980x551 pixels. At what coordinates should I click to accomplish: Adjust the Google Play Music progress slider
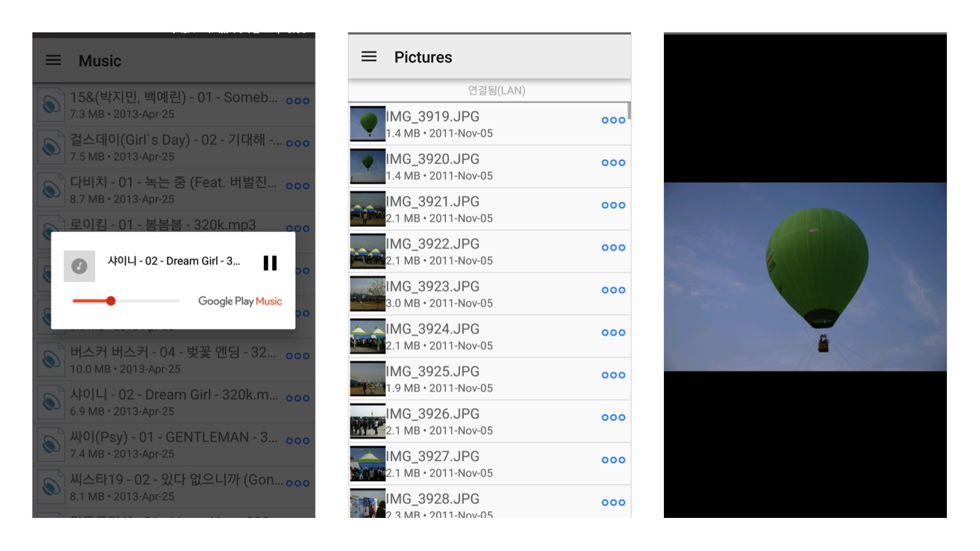point(126,301)
